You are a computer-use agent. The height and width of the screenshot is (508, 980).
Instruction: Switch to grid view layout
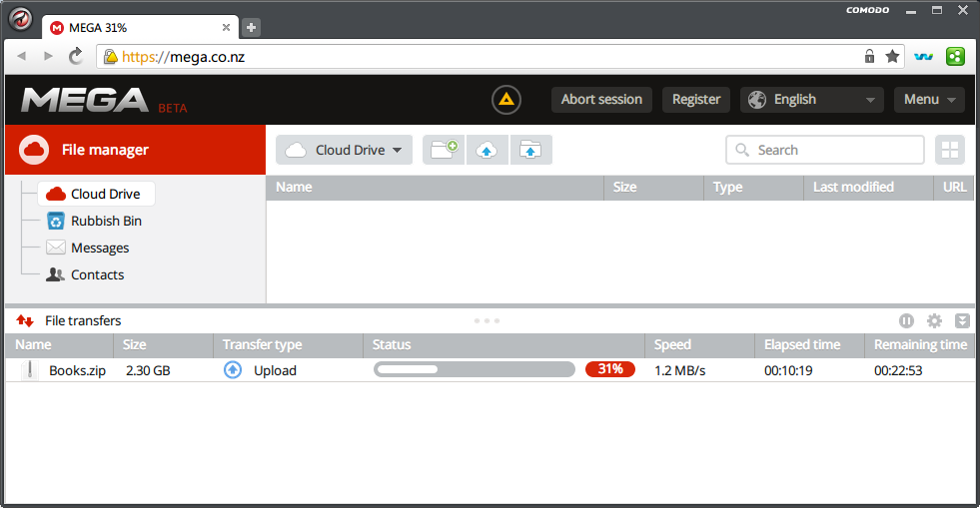[x=950, y=150]
